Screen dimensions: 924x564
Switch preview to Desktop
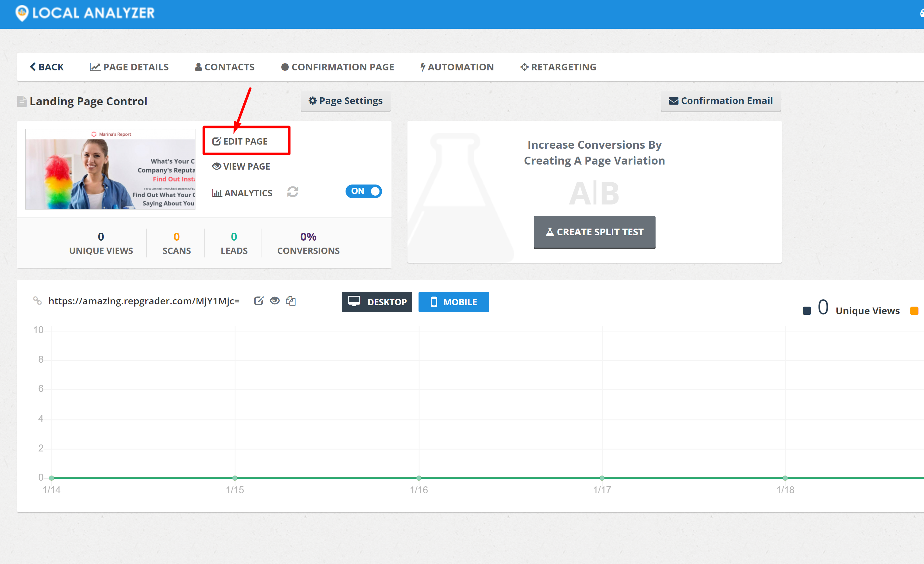pyautogui.click(x=377, y=302)
